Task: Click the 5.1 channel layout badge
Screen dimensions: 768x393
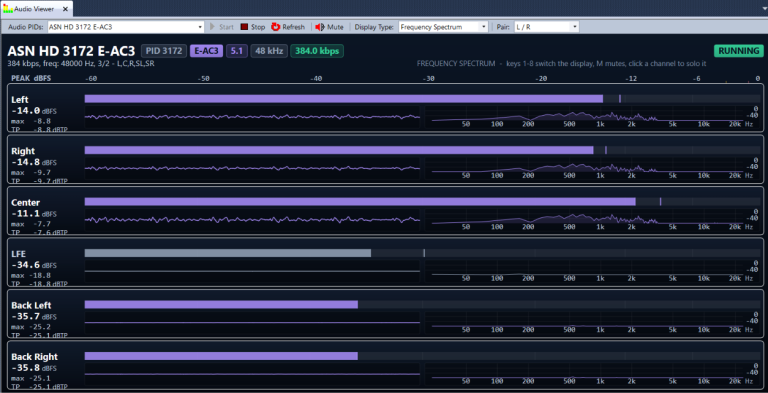Action: click(x=237, y=51)
